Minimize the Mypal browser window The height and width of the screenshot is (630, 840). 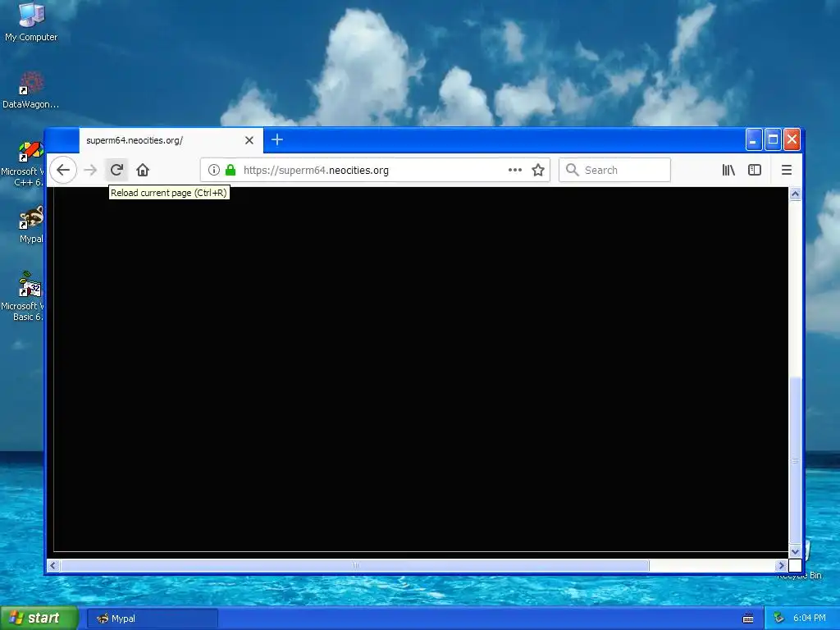[753, 140]
